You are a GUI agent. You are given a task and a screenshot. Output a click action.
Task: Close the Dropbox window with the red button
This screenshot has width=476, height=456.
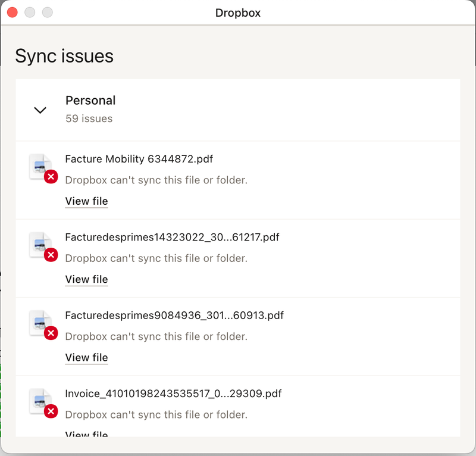(x=12, y=13)
